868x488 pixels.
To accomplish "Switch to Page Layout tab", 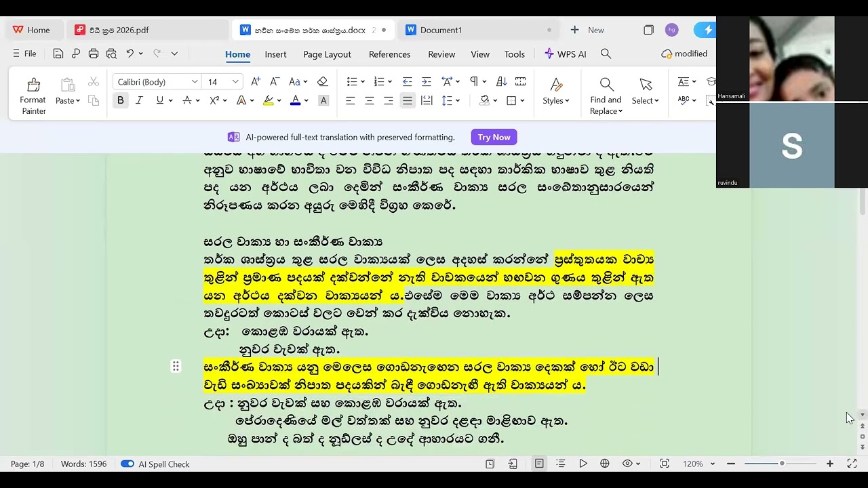I will (327, 54).
